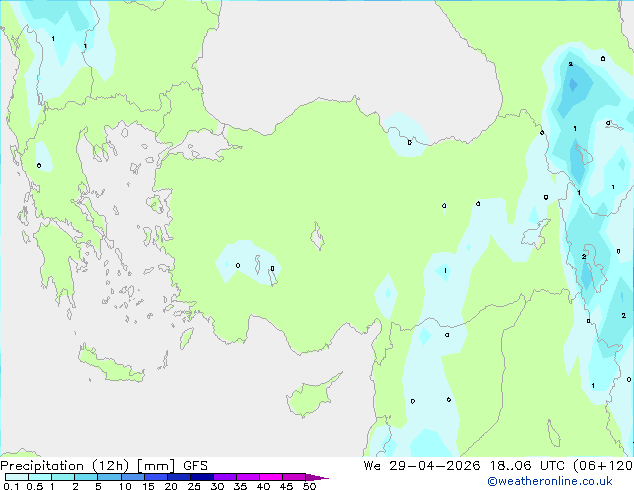The width and height of the screenshot is (634, 490).
Task: Pick the 1–2 mm legend swatch
Action: pos(63,477)
